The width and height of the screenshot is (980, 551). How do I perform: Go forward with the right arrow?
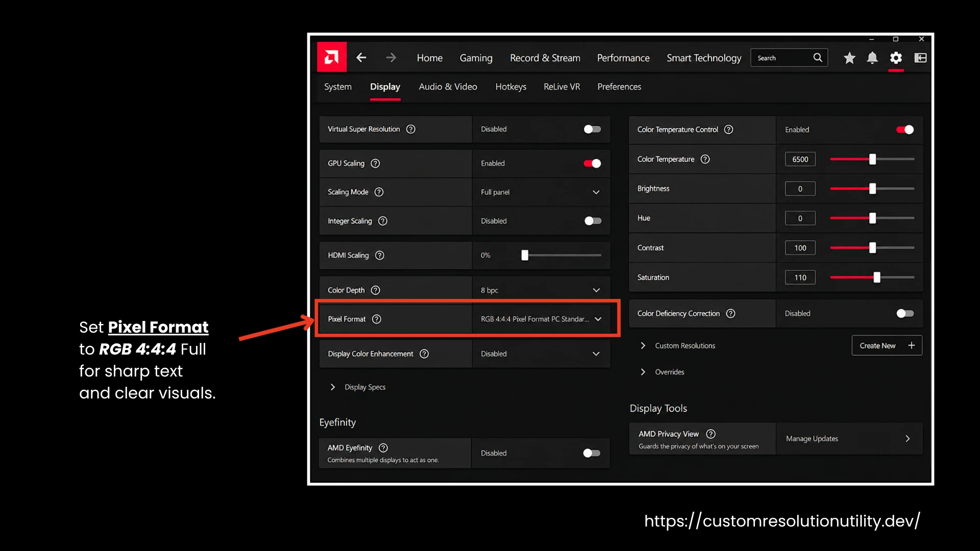(391, 58)
